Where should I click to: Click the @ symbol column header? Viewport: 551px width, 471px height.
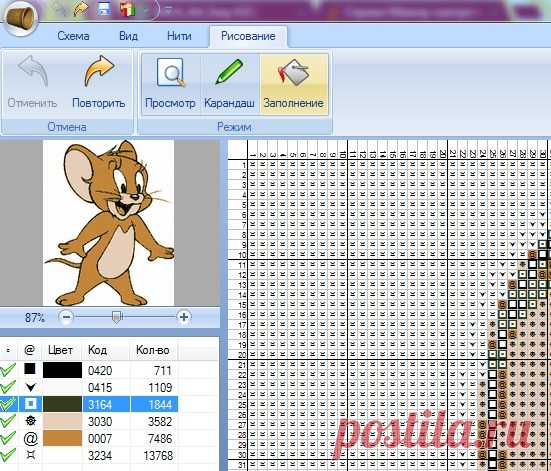coord(30,350)
